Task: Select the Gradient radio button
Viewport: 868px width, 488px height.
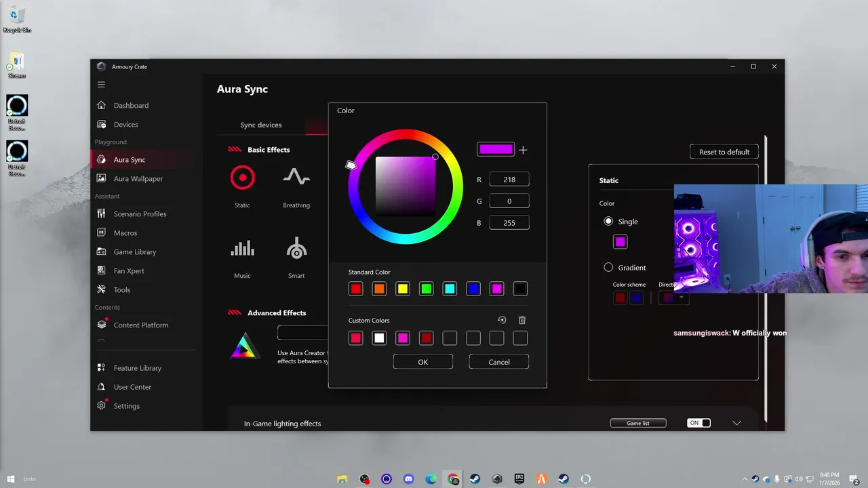Action: [608, 267]
